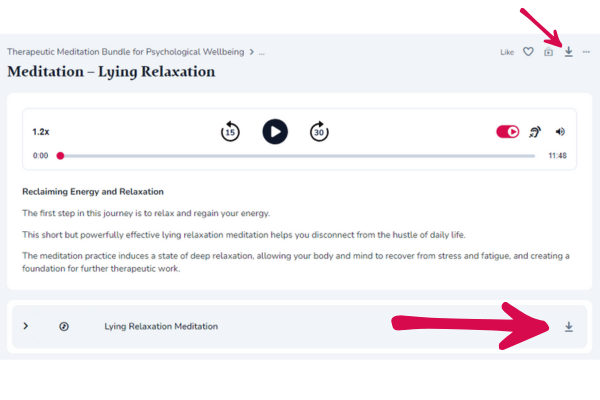
Task: Click the Like label text
Action: pyautogui.click(x=507, y=52)
